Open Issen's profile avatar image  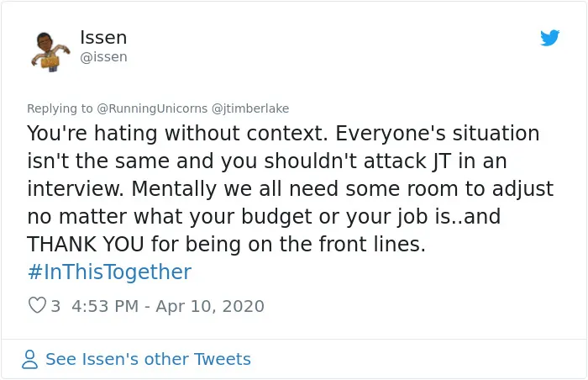(50, 52)
